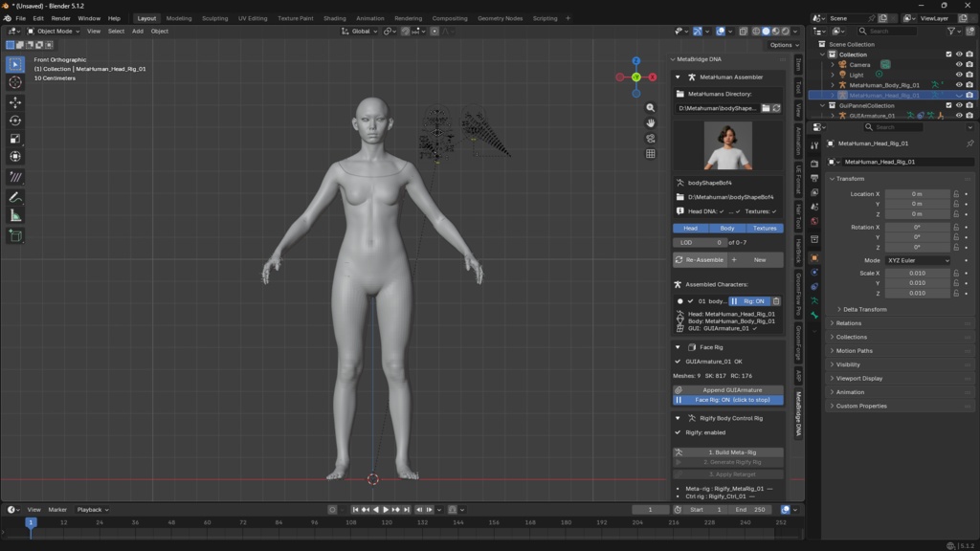The image size is (980, 551).
Task: Switch orthographic perspective grid icon
Action: coord(651,154)
